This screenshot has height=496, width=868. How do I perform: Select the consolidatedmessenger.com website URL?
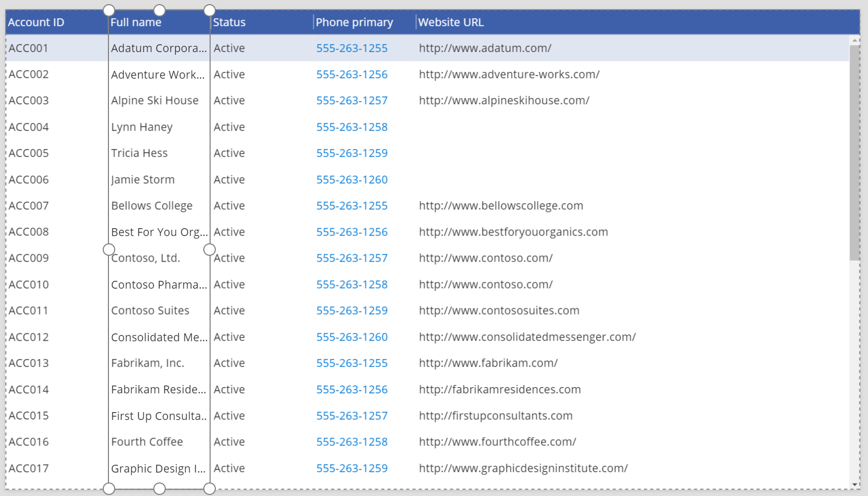pos(528,337)
